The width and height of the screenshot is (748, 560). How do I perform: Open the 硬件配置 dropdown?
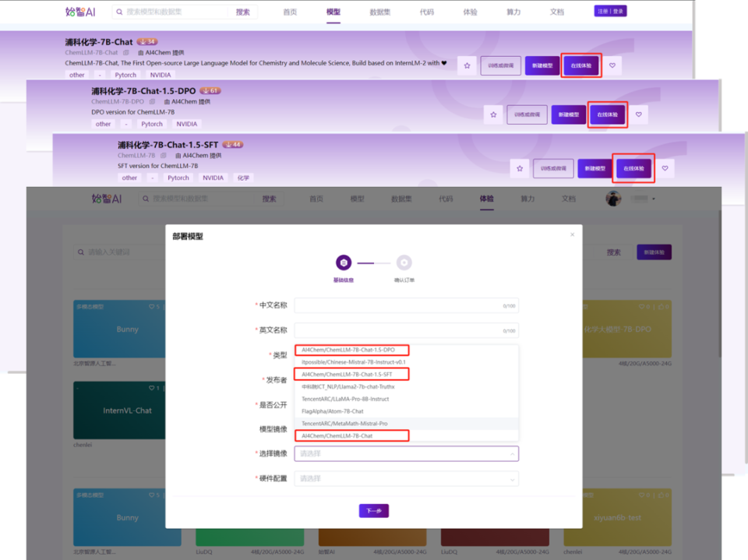pyautogui.click(x=405, y=478)
